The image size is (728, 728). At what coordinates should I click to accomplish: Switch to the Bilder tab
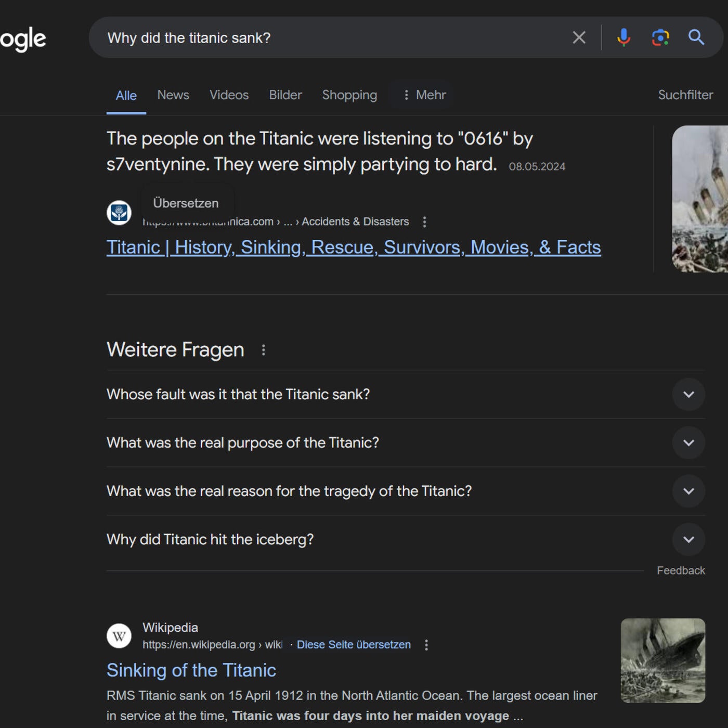click(x=285, y=95)
